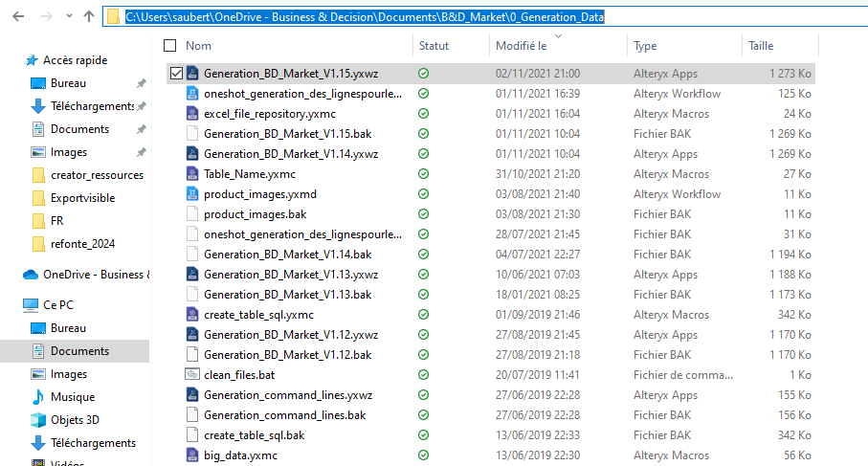This screenshot has height=466, width=868.
Task: Click the Generation_BD_Market_V1.13.yxwz app icon
Action: (x=192, y=275)
